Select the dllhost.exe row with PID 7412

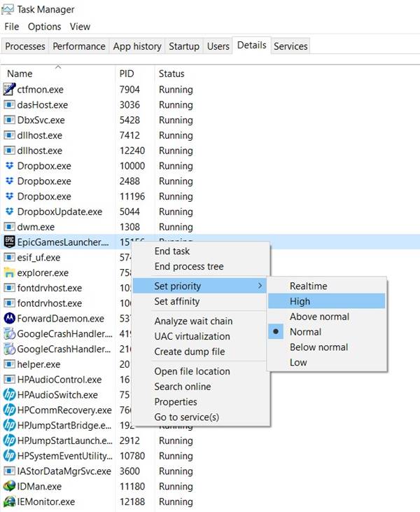click(210, 135)
